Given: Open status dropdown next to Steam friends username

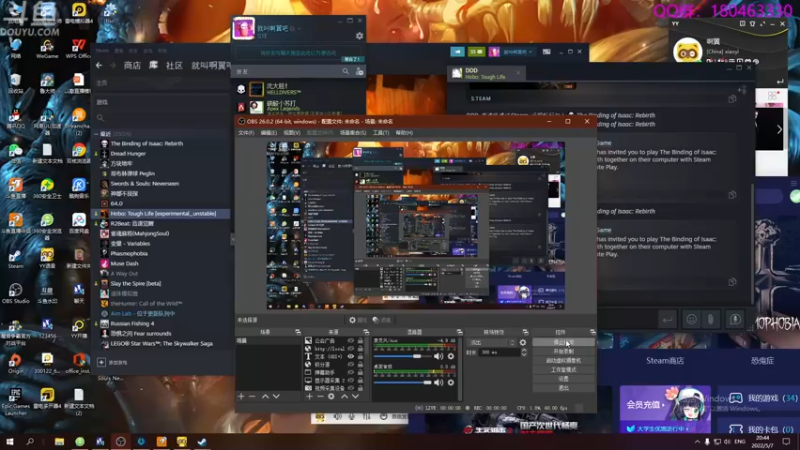Looking at the screenshot, I should (299, 29).
